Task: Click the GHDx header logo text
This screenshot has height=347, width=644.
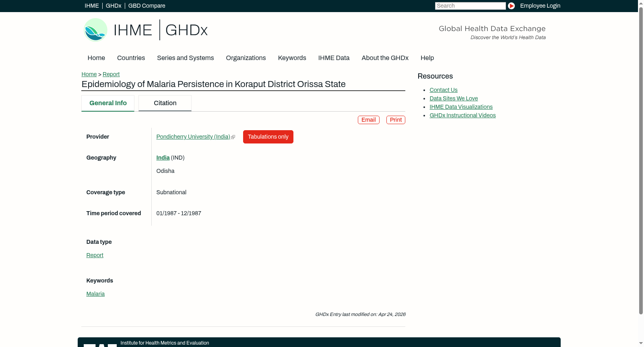Action: [186, 30]
